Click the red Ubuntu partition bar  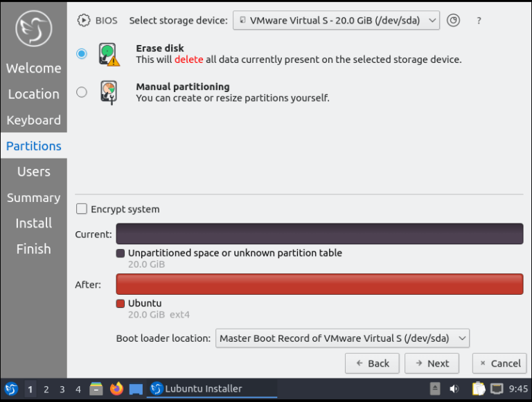tap(319, 284)
